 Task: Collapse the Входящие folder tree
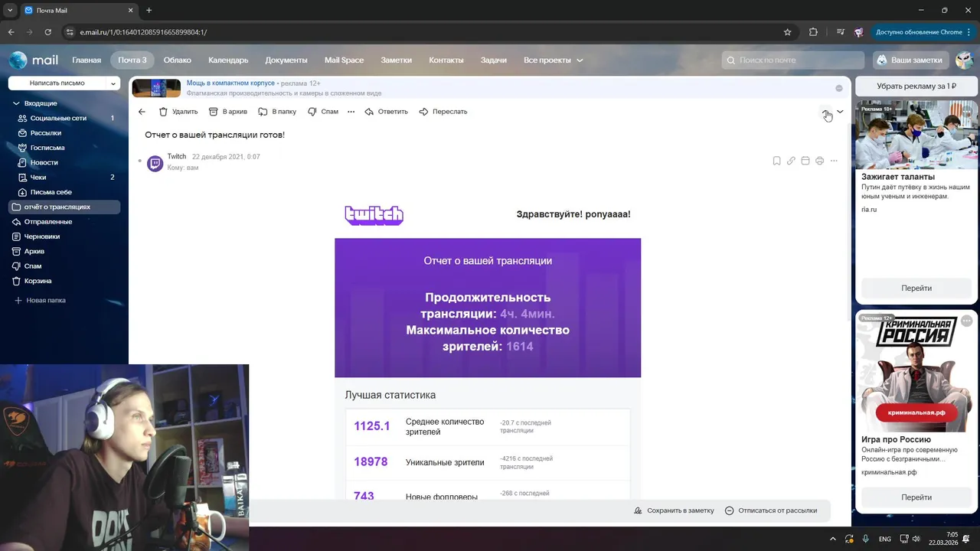coord(16,103)
